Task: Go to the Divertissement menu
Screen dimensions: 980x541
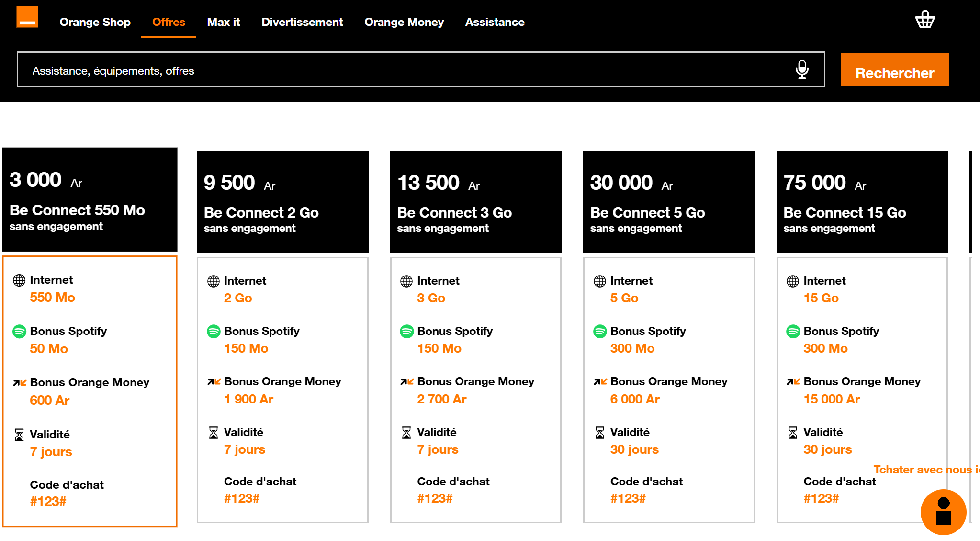Action: tap(302, 22)
